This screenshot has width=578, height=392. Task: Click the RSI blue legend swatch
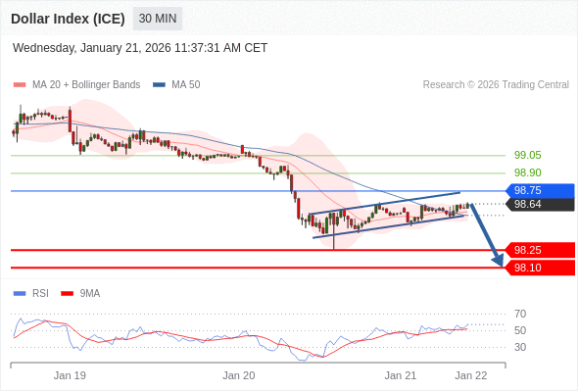[x=20, y=294]
